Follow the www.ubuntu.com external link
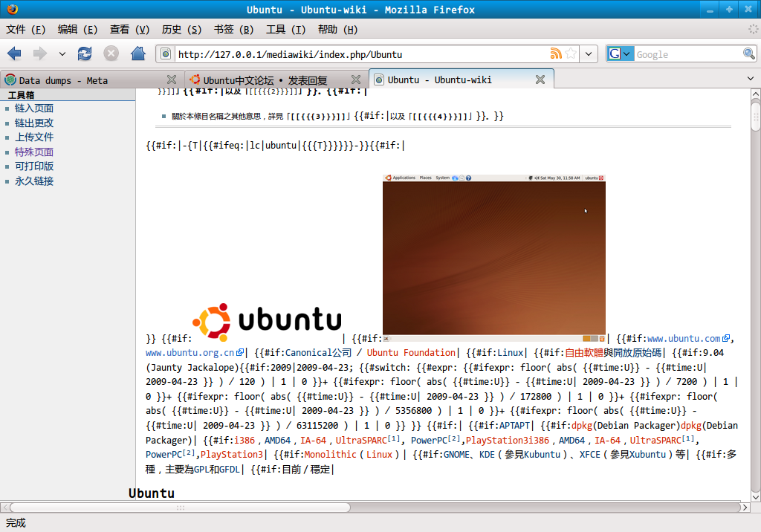This screenshot has height=532, width=761. click(684, 339)
